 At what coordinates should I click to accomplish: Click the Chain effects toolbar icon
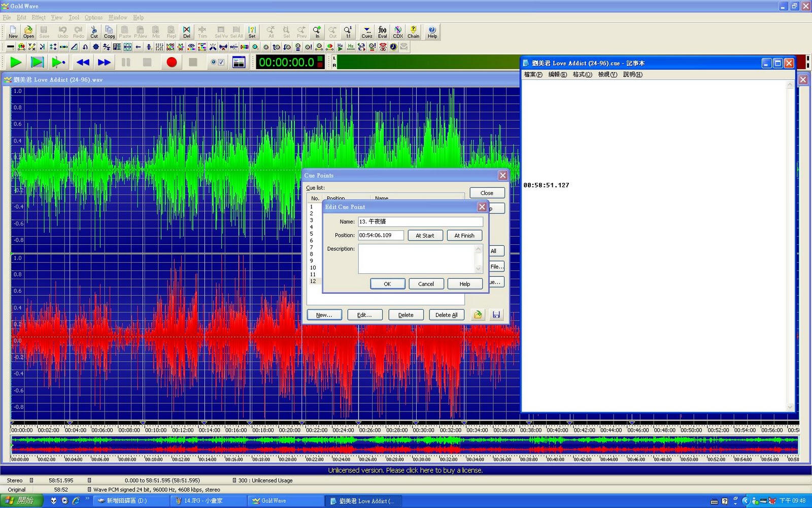click(x=414, y=32)
